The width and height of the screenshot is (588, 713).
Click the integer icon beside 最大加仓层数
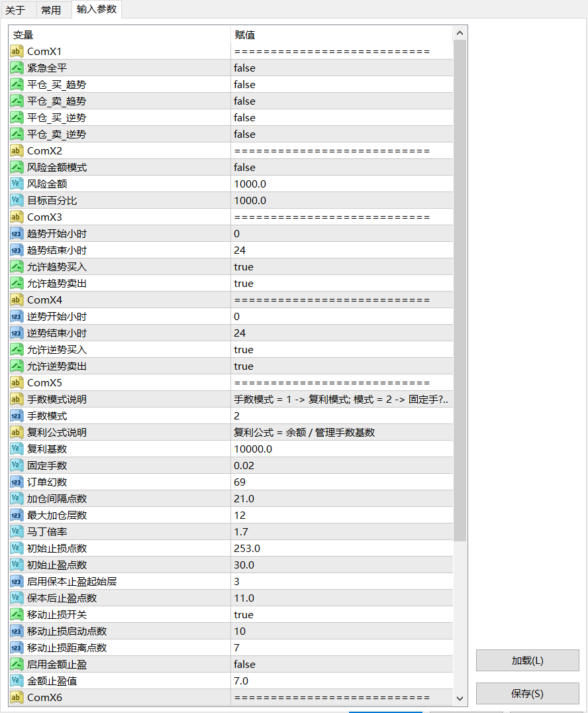(17, 515)
